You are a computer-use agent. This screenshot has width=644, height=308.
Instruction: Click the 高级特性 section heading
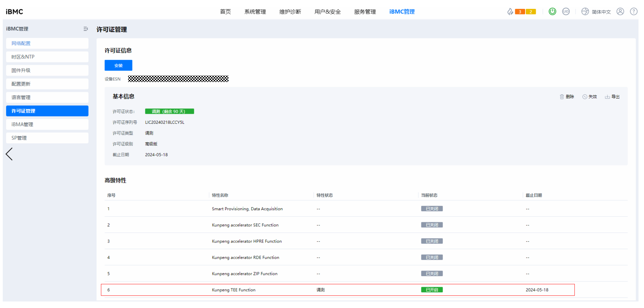click(115, 180)
